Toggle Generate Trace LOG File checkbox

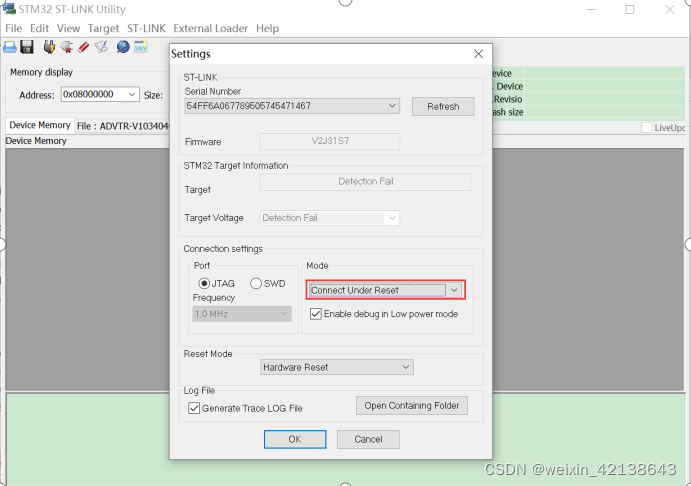tap(194, 408)
